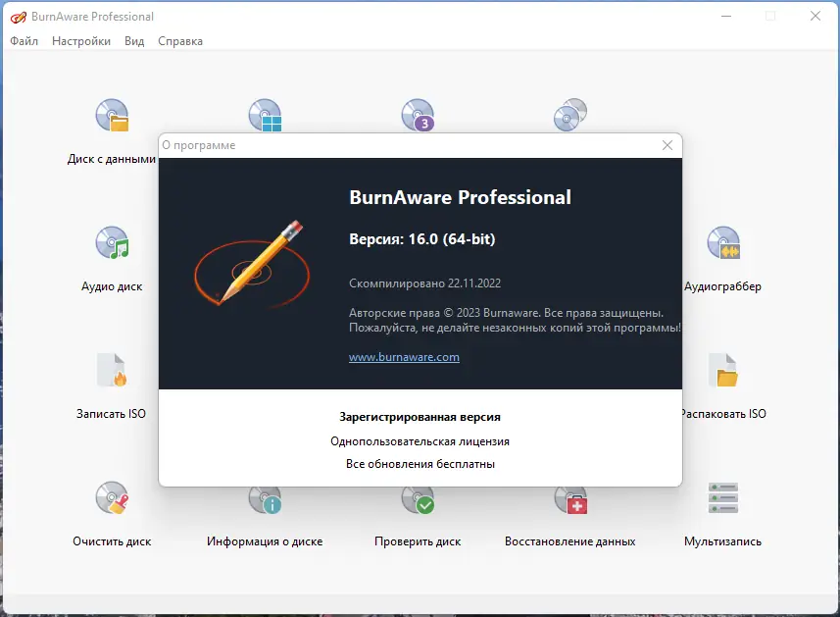Click the Зарегистрированная версия text
The height and width of the screenshot is (617, 840).
pos(420,417)
